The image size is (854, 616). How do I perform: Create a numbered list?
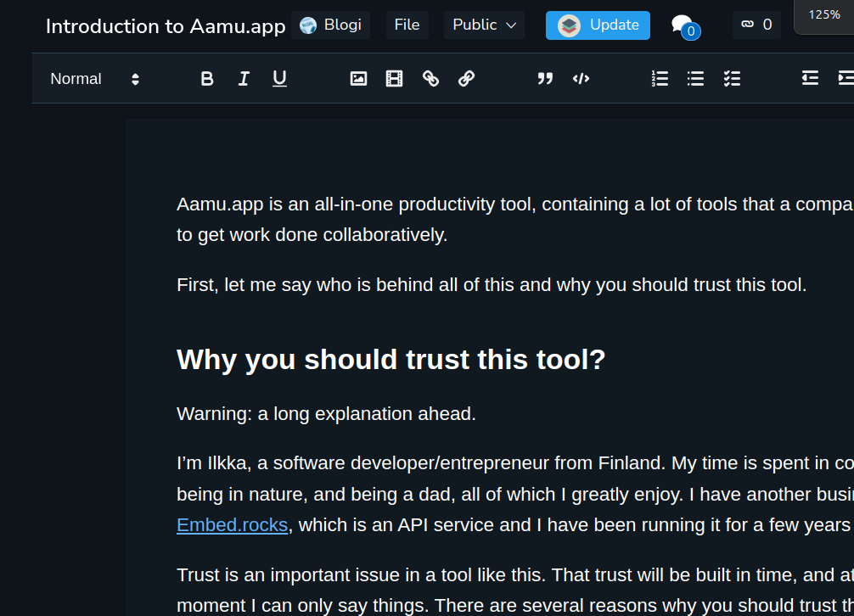(x=660, y=79)
